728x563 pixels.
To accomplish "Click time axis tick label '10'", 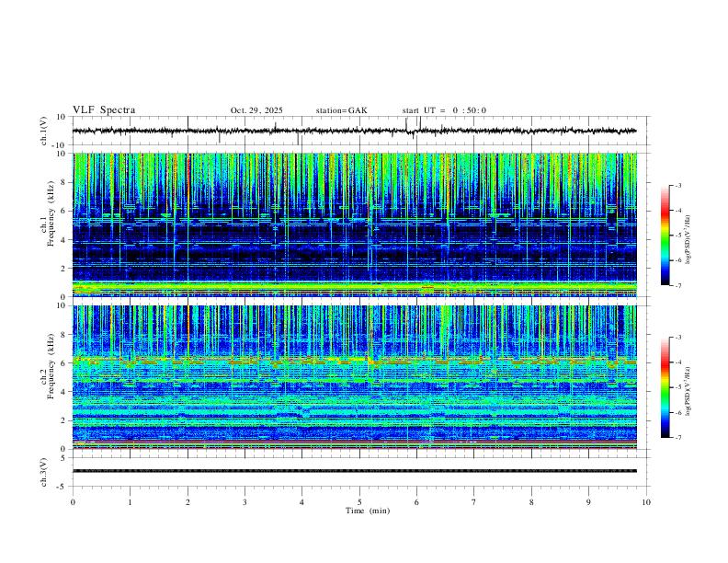I will [x=646, y=502].
